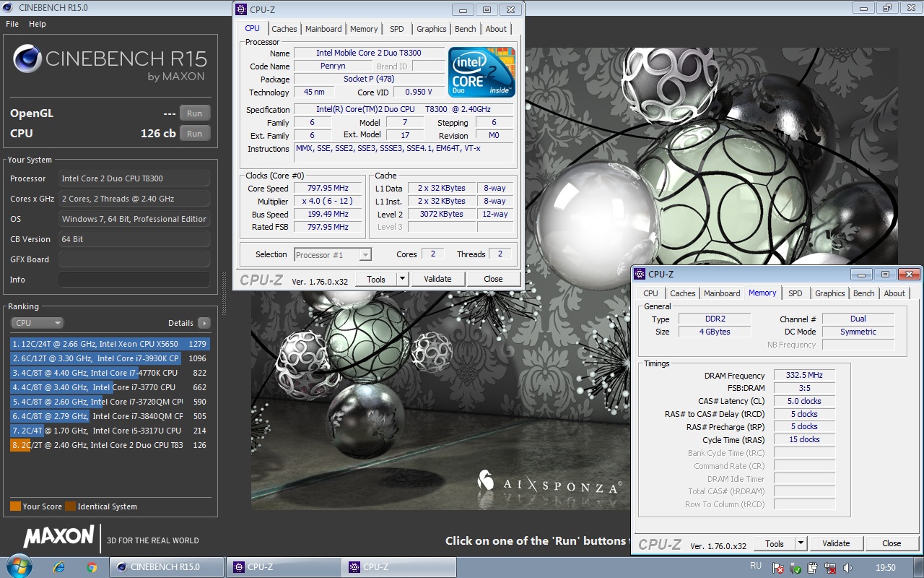Click the 19:50 system clock
This screenshot has height=578, width=924.
click(885, 568)
